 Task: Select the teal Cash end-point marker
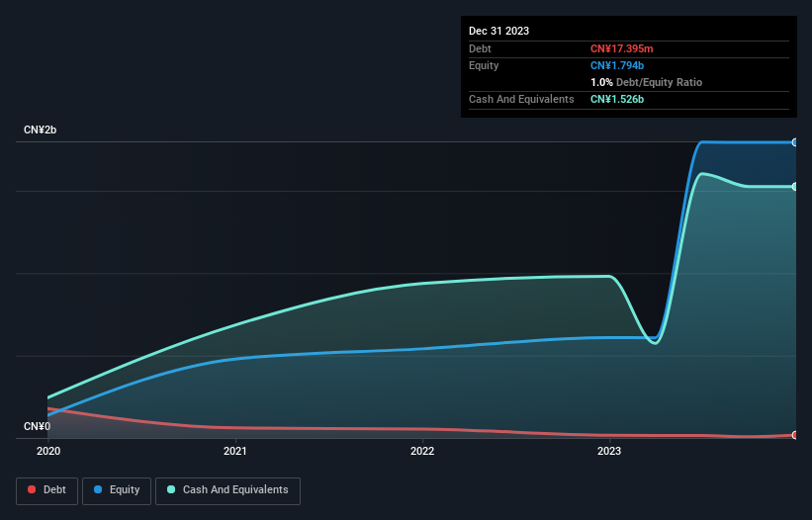[795, 187]
